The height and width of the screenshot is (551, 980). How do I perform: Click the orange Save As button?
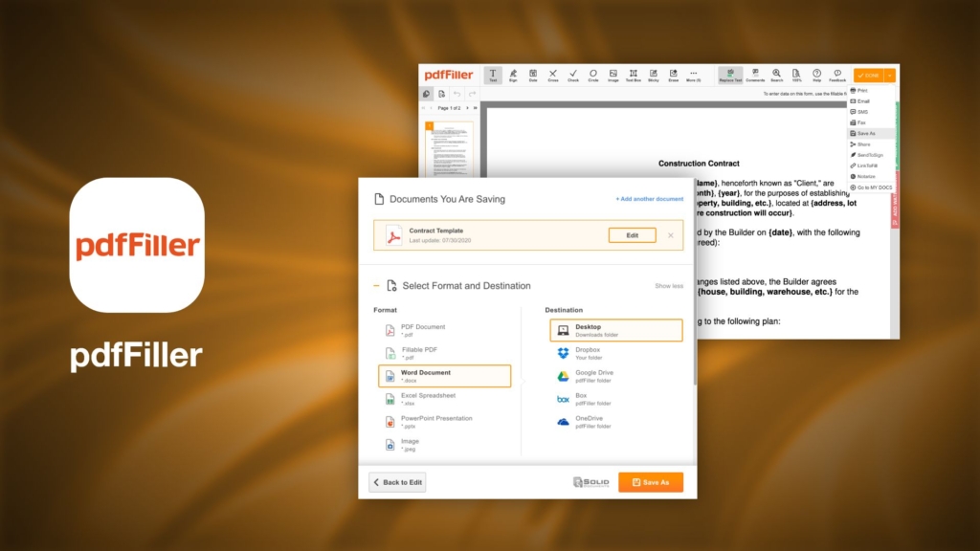(651, 482)
